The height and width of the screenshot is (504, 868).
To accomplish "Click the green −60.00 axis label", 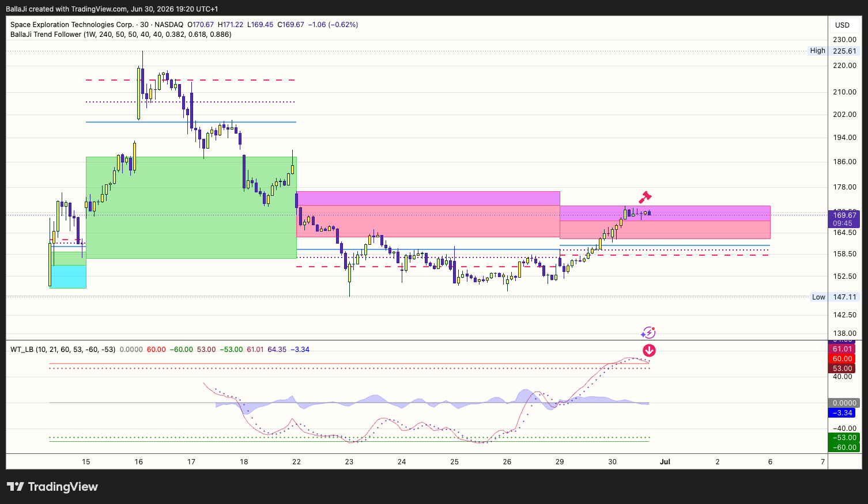I will click(844, 448).
